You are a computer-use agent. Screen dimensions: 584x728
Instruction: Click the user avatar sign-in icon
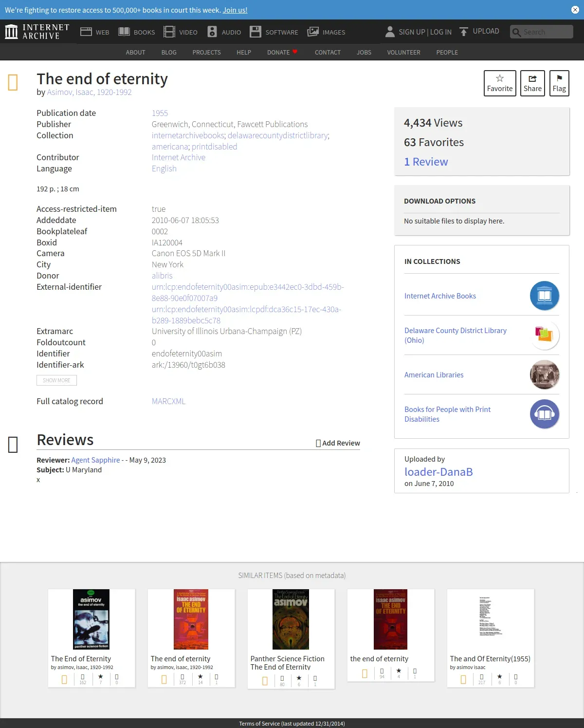point(390,32)
